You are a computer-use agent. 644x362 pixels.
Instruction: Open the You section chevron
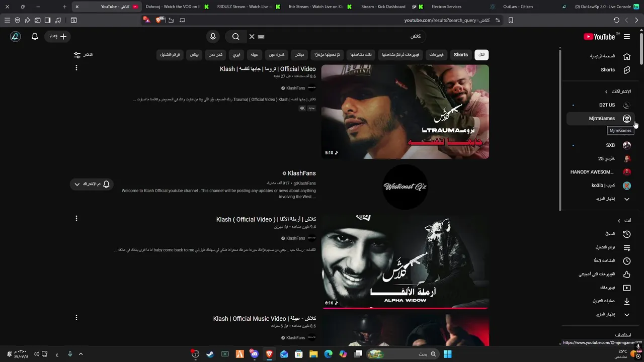[x=619, y=221]
